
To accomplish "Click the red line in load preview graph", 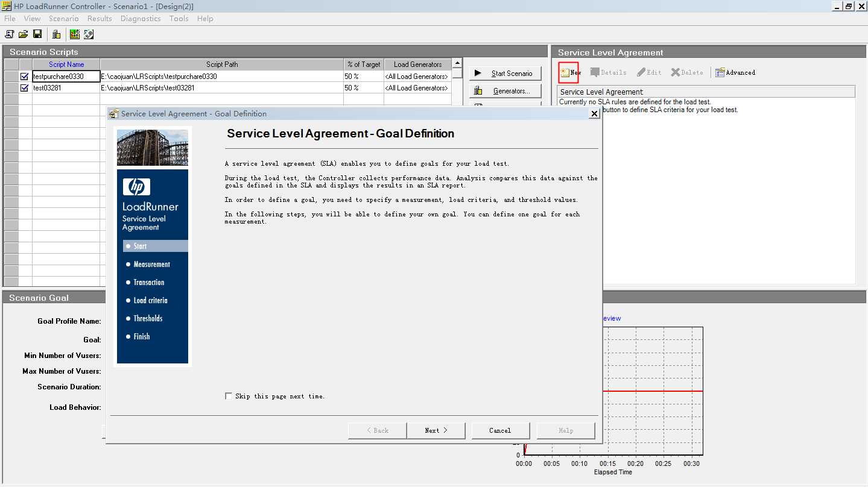I will tap(653, 391).
